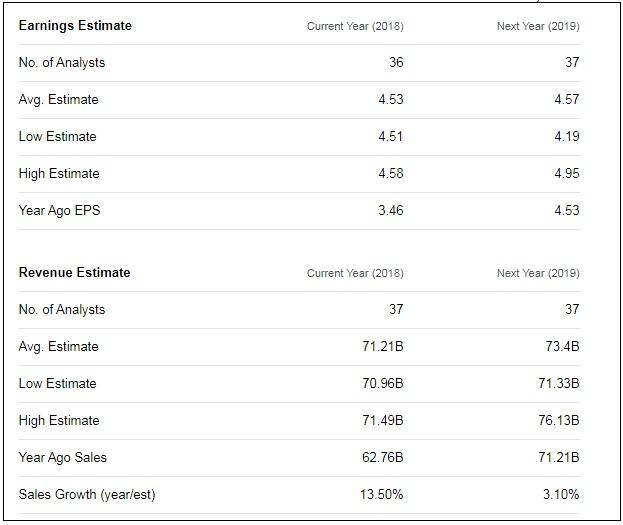The height and width of the screenshot is (525, 623).
Task: Select the 3.10% sales growth value
Action: (558, 494)
